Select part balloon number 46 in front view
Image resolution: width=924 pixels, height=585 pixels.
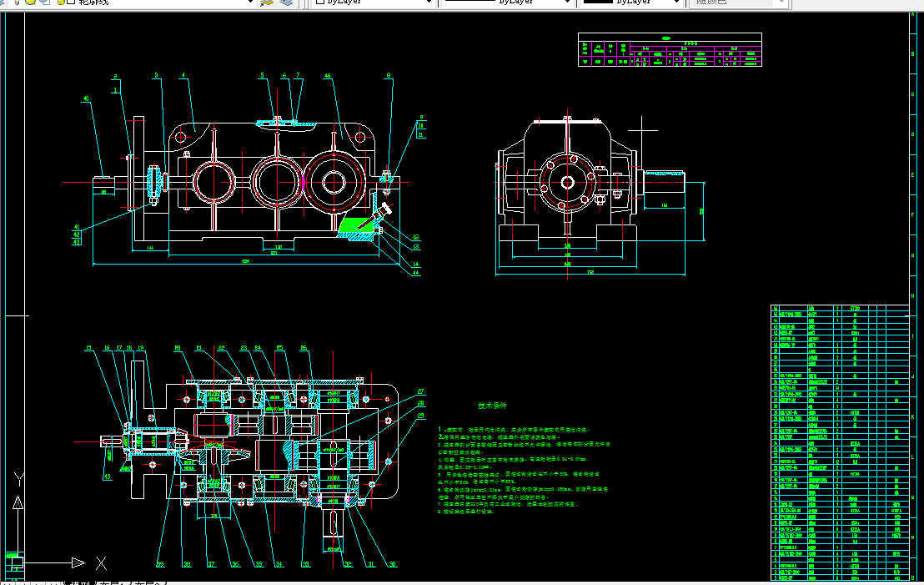pos(327,75)
